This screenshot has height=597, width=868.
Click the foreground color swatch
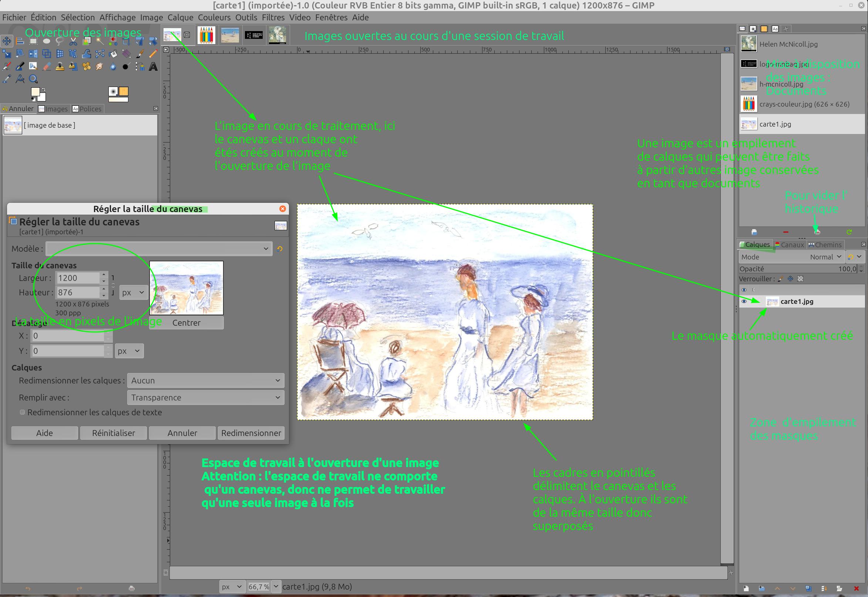point(35,92)
